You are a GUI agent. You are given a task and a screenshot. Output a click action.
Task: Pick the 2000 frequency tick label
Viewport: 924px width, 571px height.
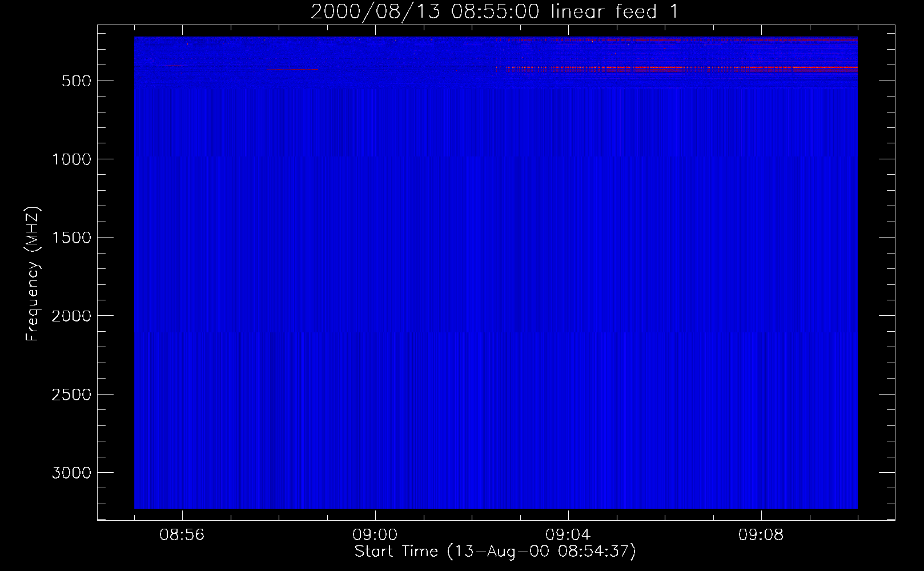click(x=71, y=316)
